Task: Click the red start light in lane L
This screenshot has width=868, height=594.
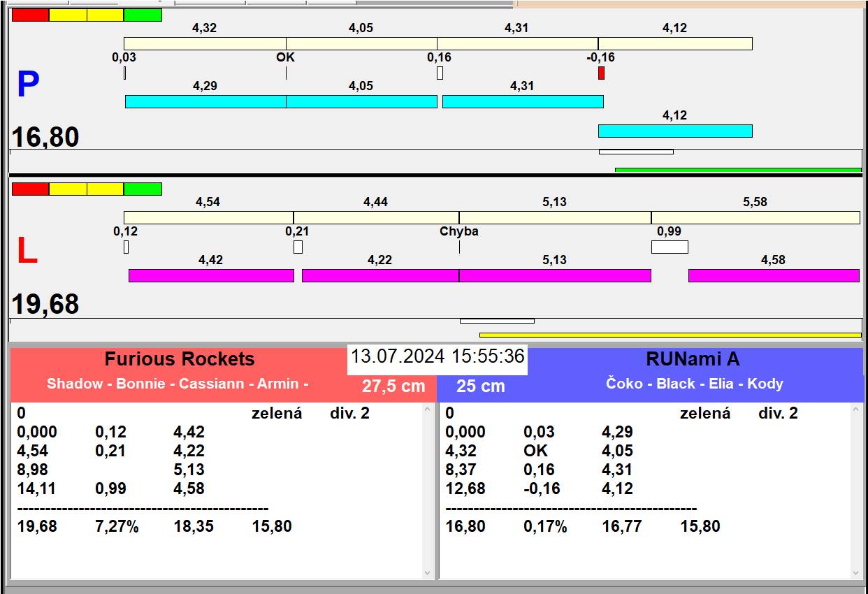Action: 31,189
